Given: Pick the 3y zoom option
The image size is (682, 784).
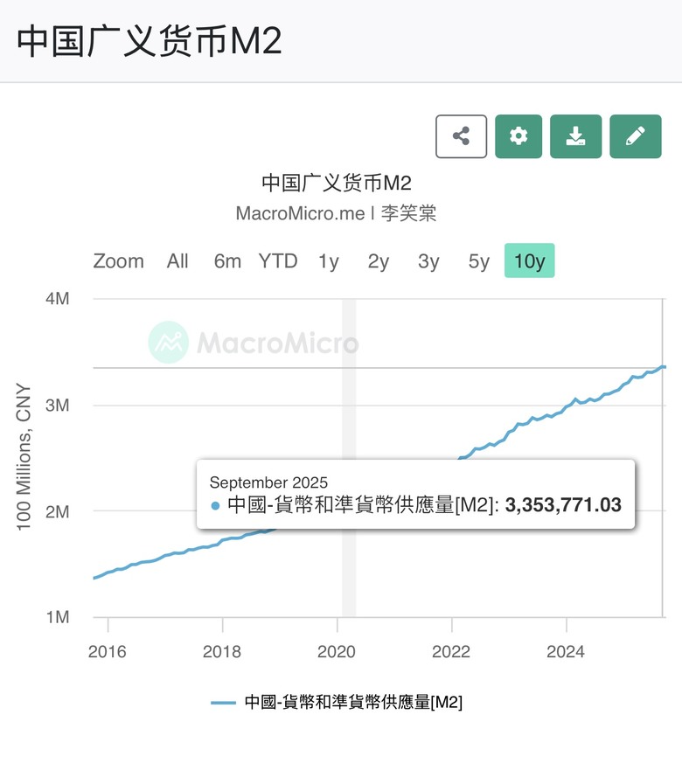Looking at the screenshot, I should tap(428, 261).
